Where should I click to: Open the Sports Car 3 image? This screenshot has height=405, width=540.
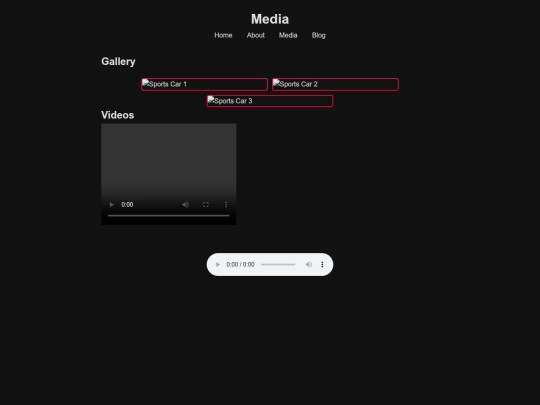click(270, 101)
